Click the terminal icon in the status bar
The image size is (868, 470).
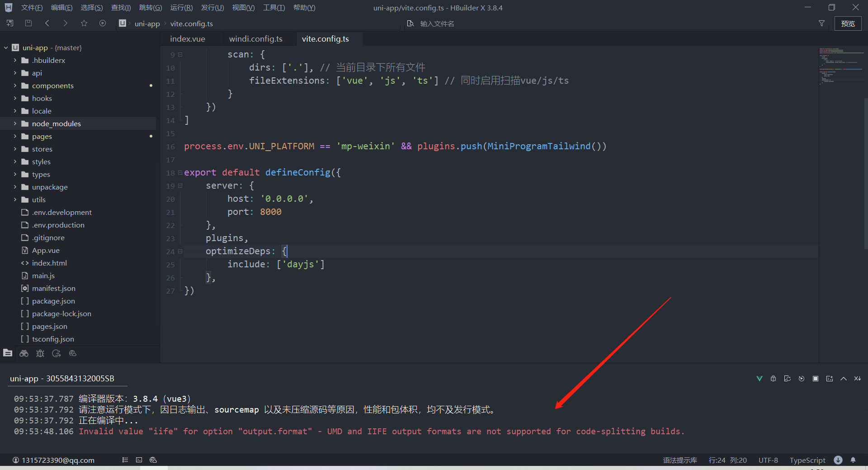(139, 460)
